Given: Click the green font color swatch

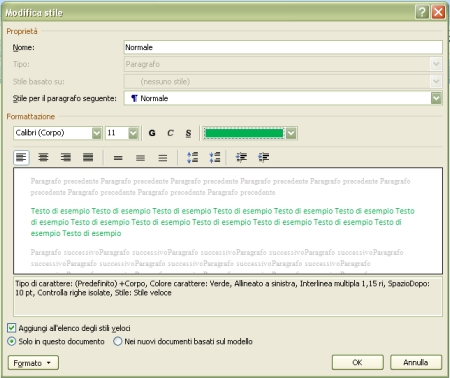Looking at the screenshot, I should [x=244, y=133].
